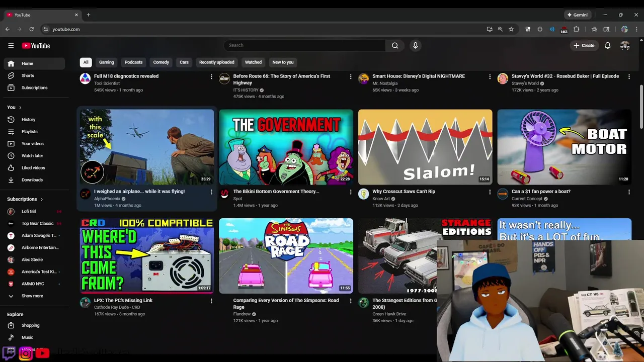The height and width of the screenshot is (362, 644).
Task: Open Liked videos list
Action: click(34, 168)
